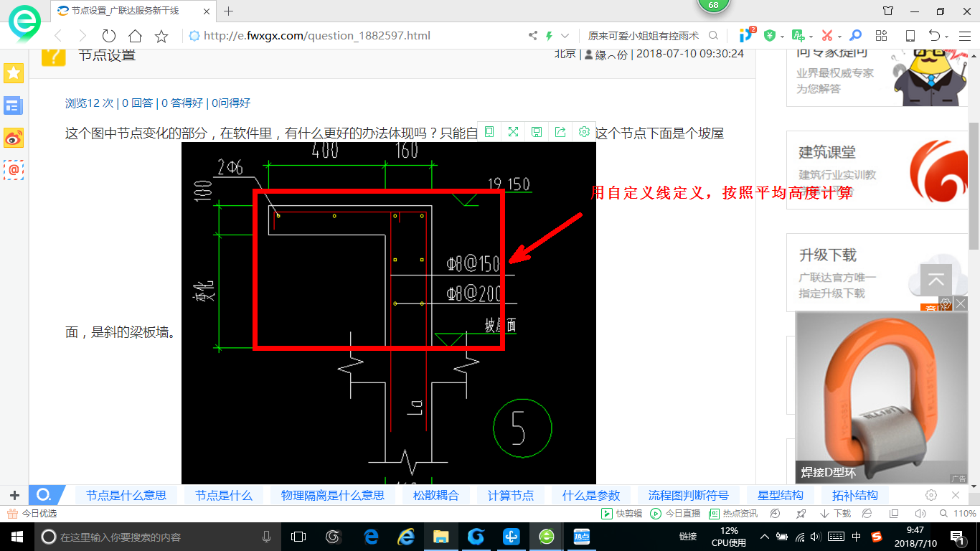The image size is (980, 551).
Task: Click 今日优选 in the status bar
Action: point(32,514)
